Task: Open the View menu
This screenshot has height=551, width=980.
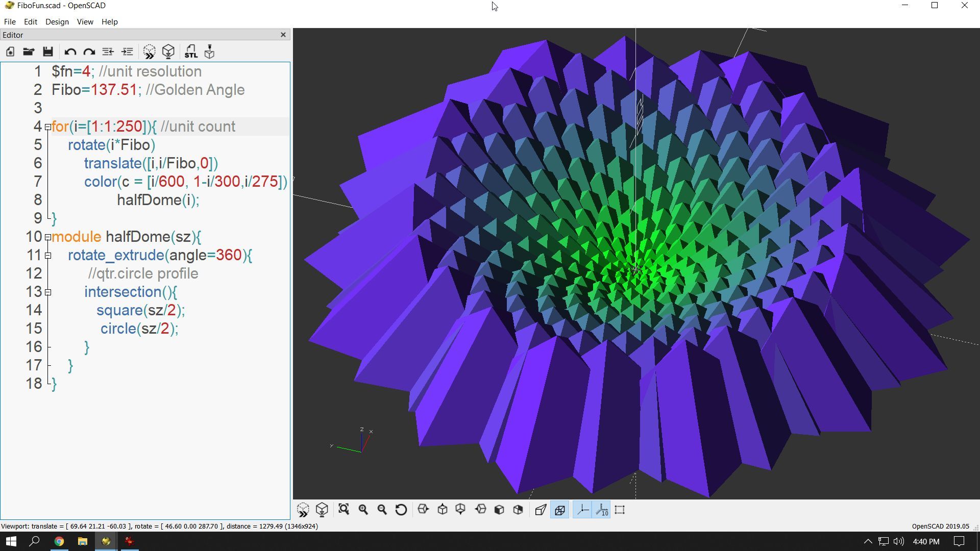Action: click(x=85, y=22)
